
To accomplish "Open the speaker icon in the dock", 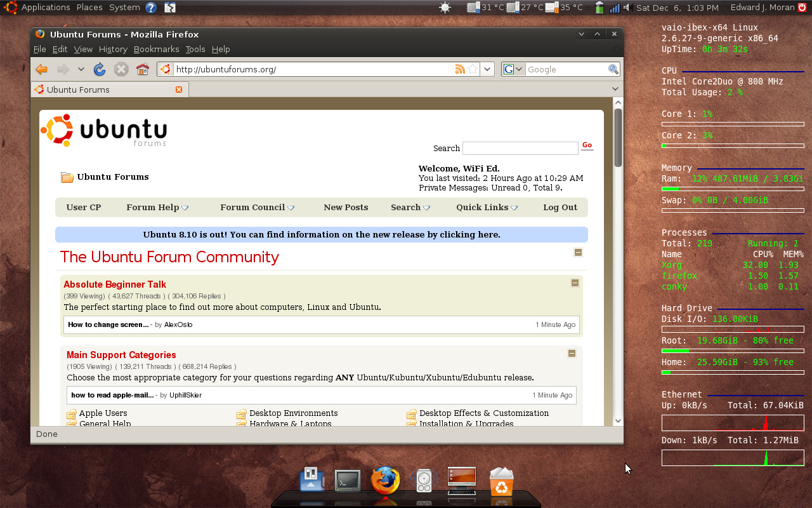I will [424, 481].
